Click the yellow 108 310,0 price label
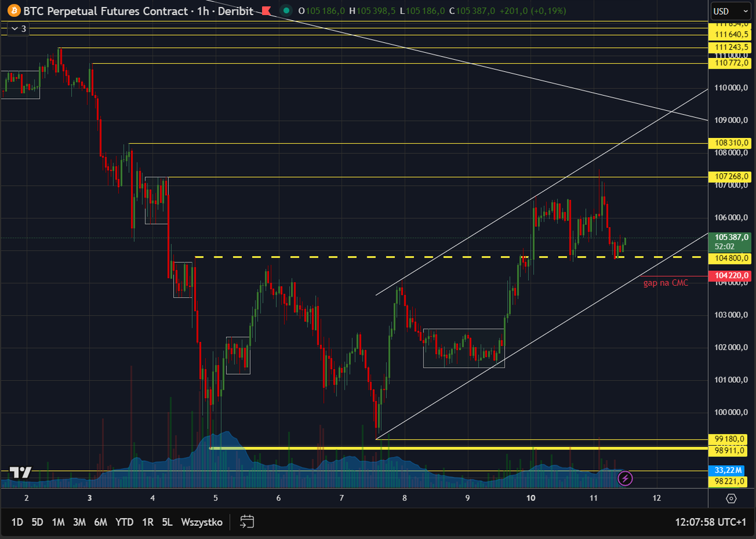Screen dimensions: 756x539 point(730,143)
